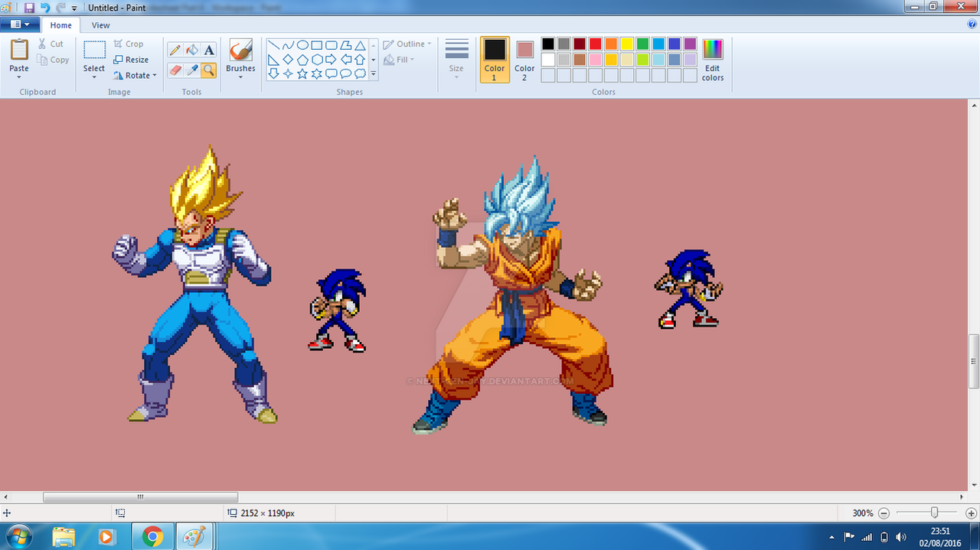The image size is (980, 550).
Task: Choose the Rectangle shape
Action: [x=317, y=45]
